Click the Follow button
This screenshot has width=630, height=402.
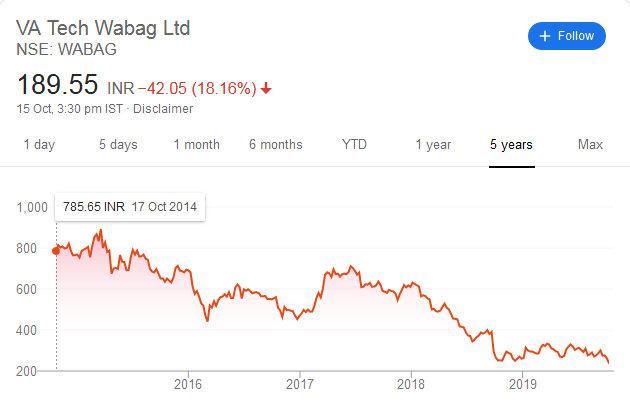coord(567,36)
